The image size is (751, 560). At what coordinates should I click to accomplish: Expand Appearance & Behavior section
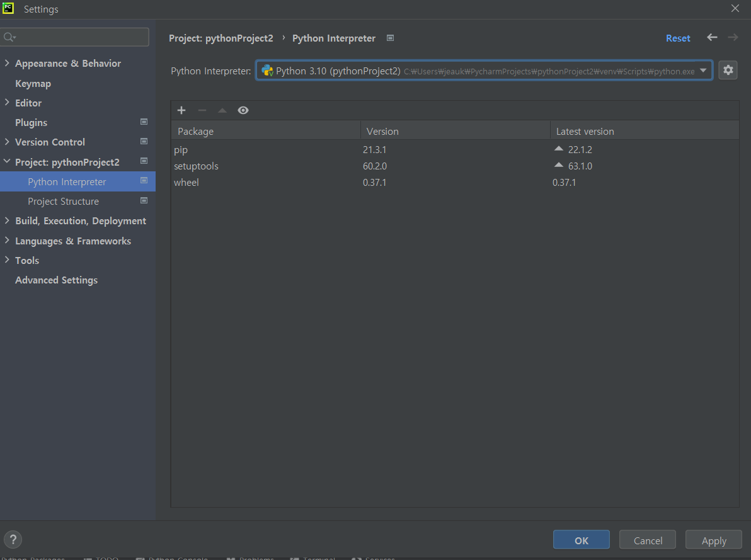pyautogui.click(x=7, y=63)
